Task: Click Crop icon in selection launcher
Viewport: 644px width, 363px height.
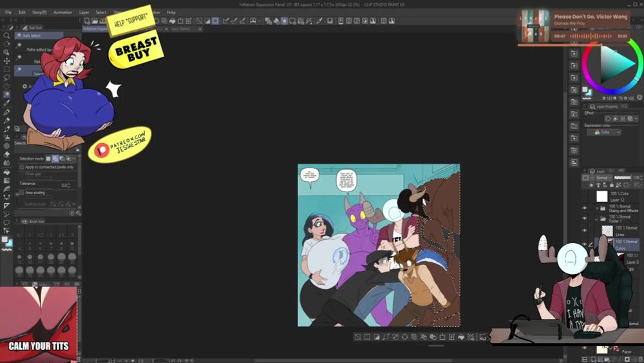Action: point(367,337)
